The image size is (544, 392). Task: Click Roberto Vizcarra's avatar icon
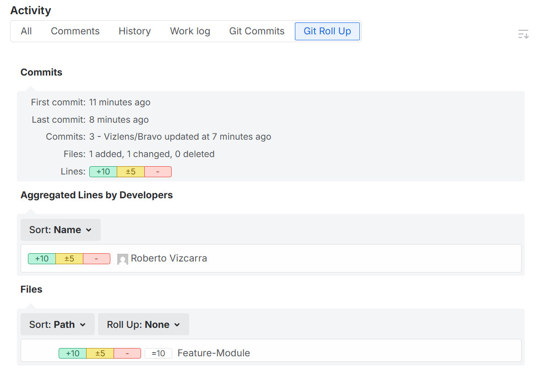coord(123,259)
